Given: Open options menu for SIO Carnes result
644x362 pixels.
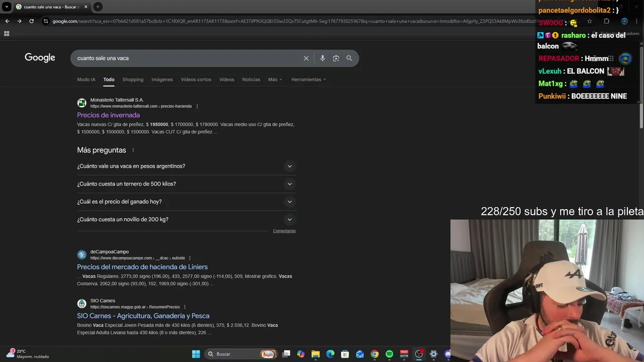Looking at the screenshot, I should point(185,307).
